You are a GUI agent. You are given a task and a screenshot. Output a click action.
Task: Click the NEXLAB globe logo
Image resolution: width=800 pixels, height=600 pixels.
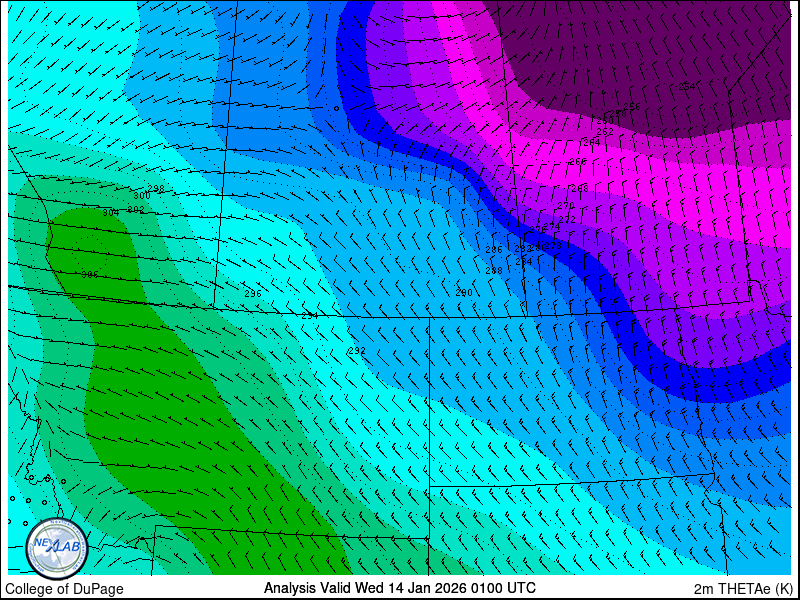[x=57, y=549]
